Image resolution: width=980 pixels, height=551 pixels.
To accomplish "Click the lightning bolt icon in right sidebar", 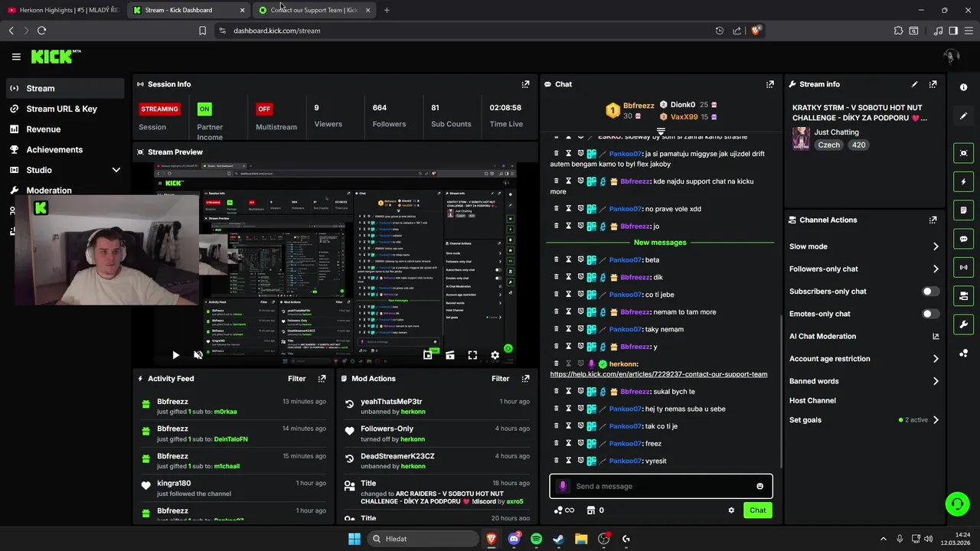I will coord(963,181).
